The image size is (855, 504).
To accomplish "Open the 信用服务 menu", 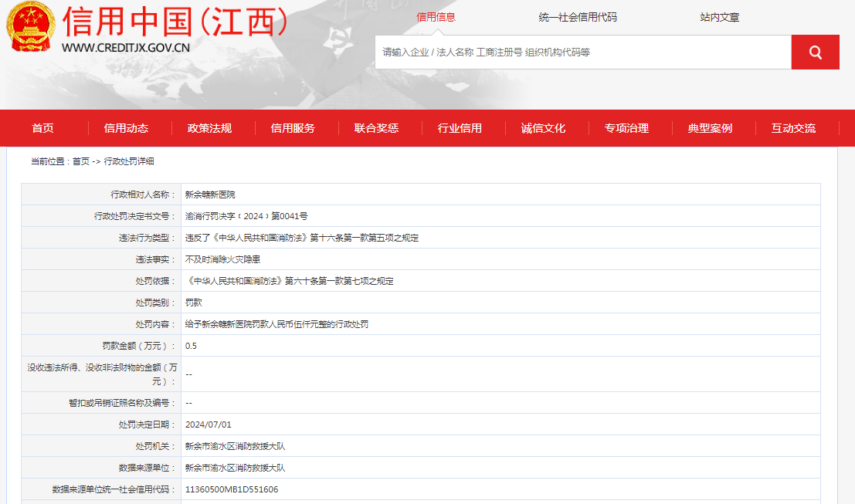I will point(293,128).
